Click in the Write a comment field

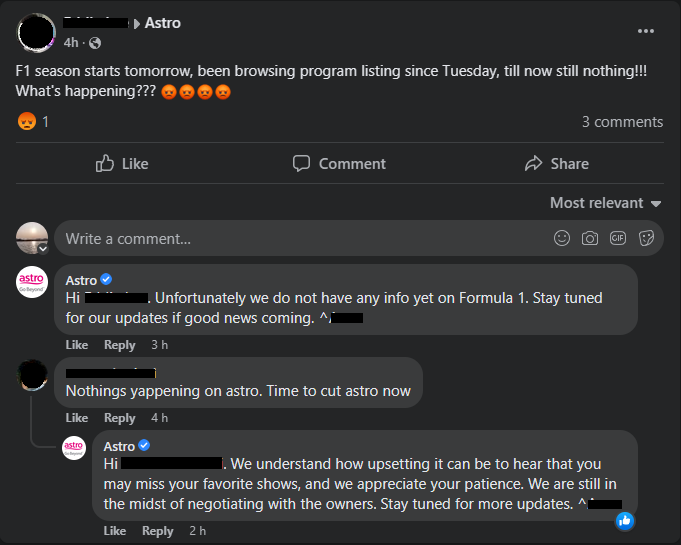[x=300, y=238]
